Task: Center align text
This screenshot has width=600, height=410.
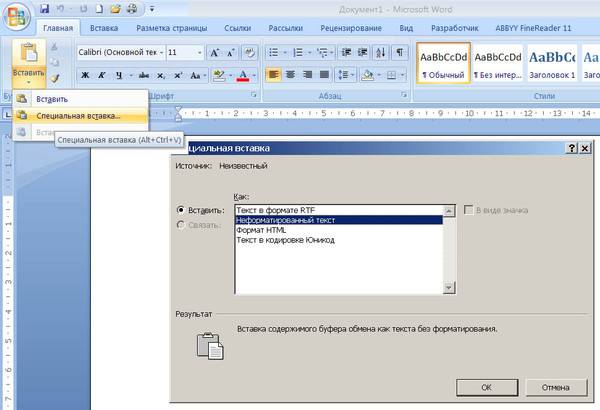Action: click(290, 75)
